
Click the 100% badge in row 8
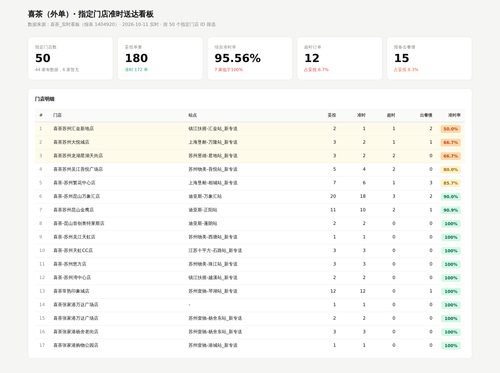[451, 224]
